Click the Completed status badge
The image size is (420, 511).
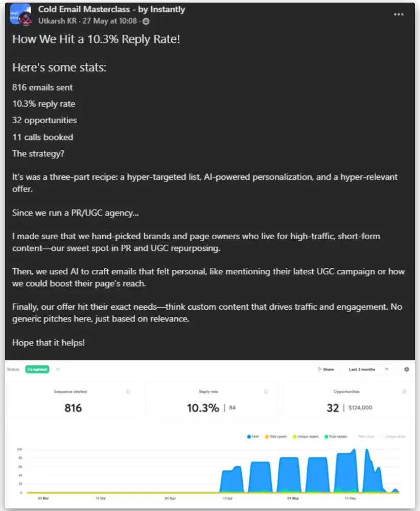pos(37,369)
